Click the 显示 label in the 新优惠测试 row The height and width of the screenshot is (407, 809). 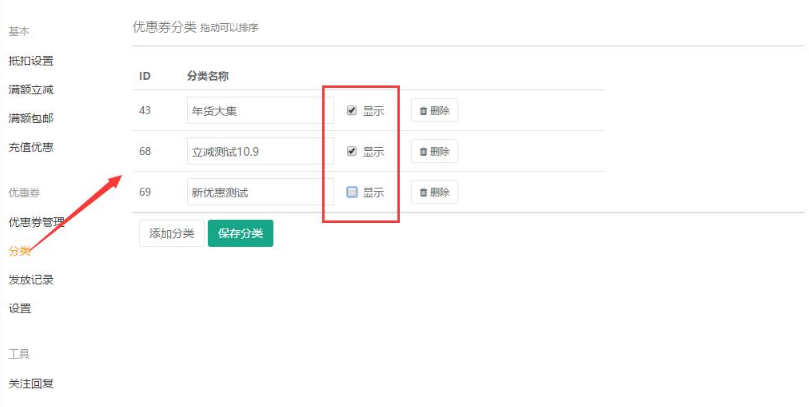374,192
